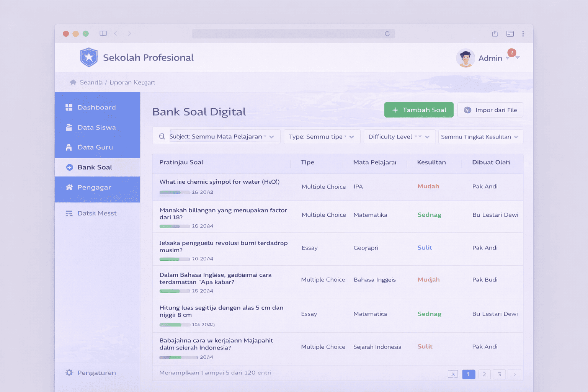Viewport: 588px width, 392px height.
Task: Click the home icon in breadcrumb
Action: pyautogui.click(x=73, y=82)
